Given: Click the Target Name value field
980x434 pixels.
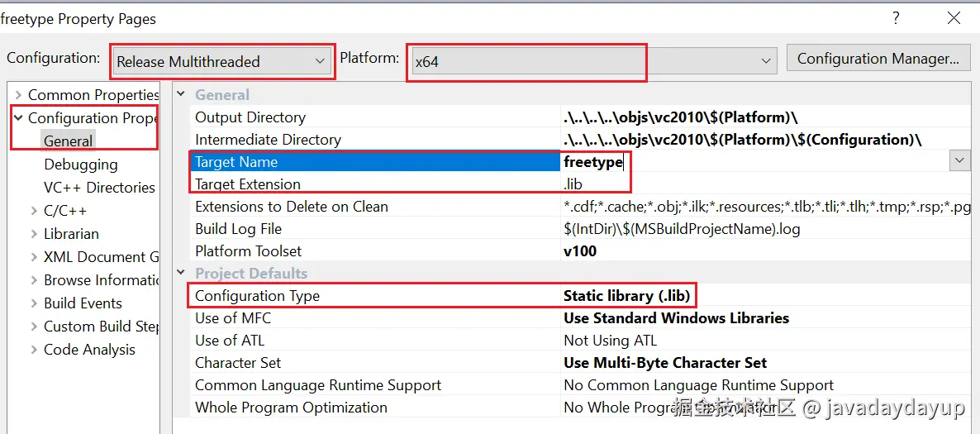Looking at the screenshot, I should [x=744, y=162].
